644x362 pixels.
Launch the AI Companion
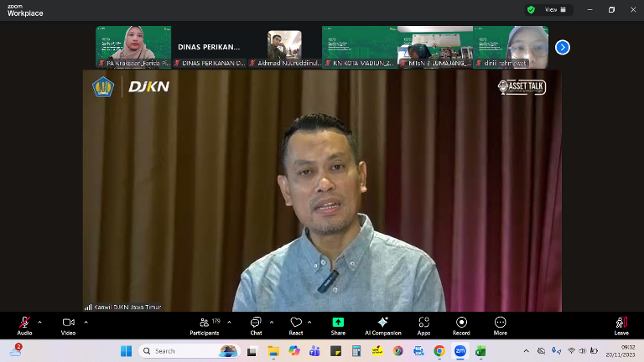pyautogui.click(x=382, y=323)
